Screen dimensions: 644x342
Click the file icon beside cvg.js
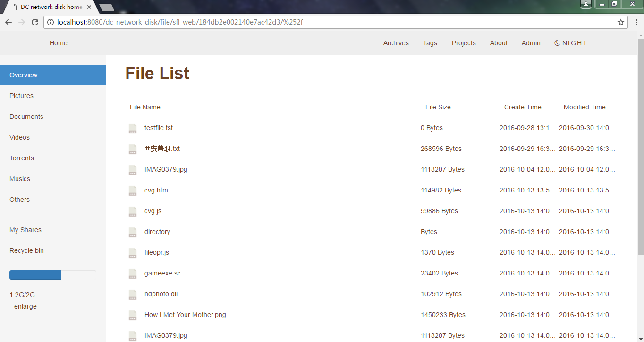133,211
